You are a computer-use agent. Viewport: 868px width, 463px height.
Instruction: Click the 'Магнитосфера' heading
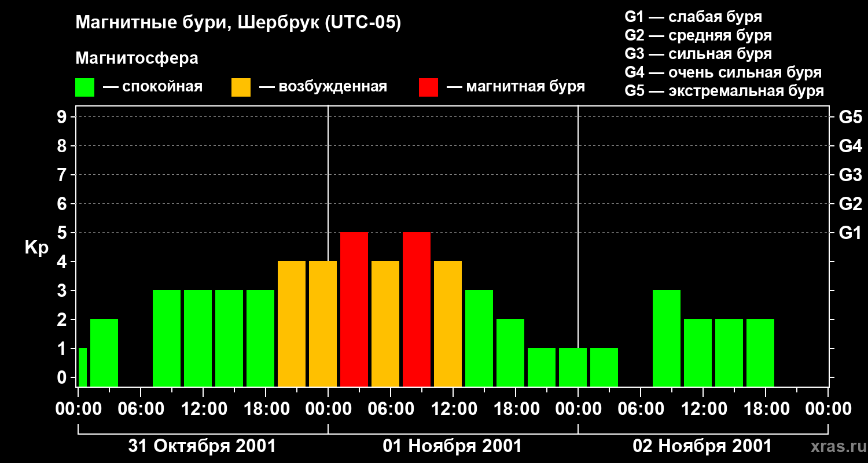[137, 58]
